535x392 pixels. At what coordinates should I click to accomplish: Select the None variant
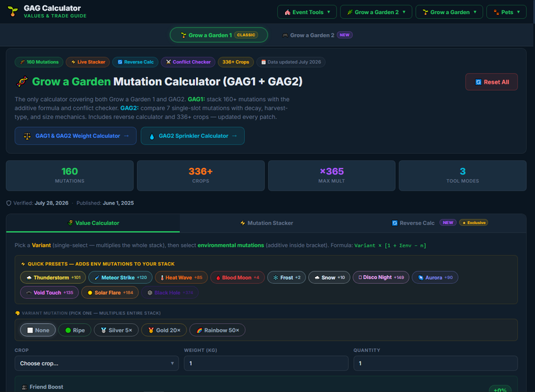38,330
